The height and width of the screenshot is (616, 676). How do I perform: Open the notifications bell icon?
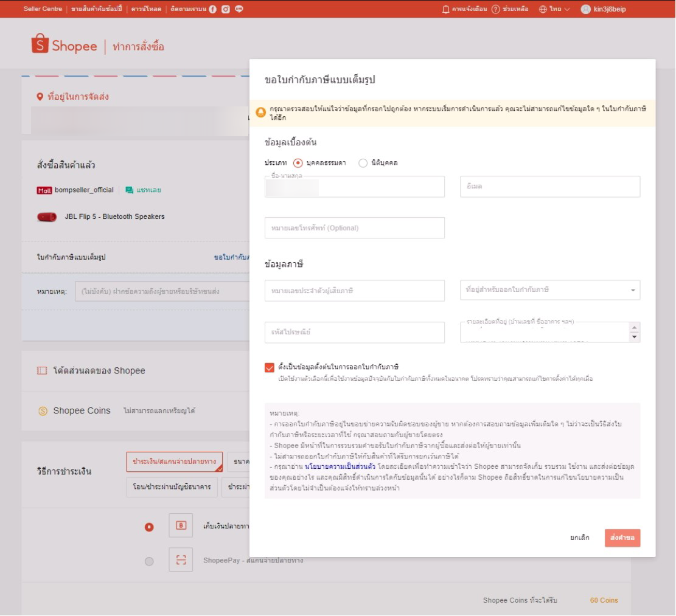[x=446, y=9]
